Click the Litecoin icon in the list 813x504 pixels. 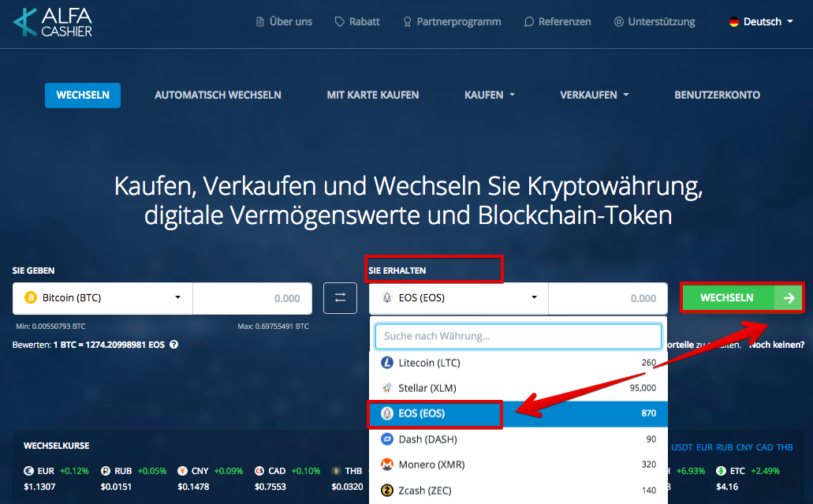pyautogui.click(x=387, y=363)
